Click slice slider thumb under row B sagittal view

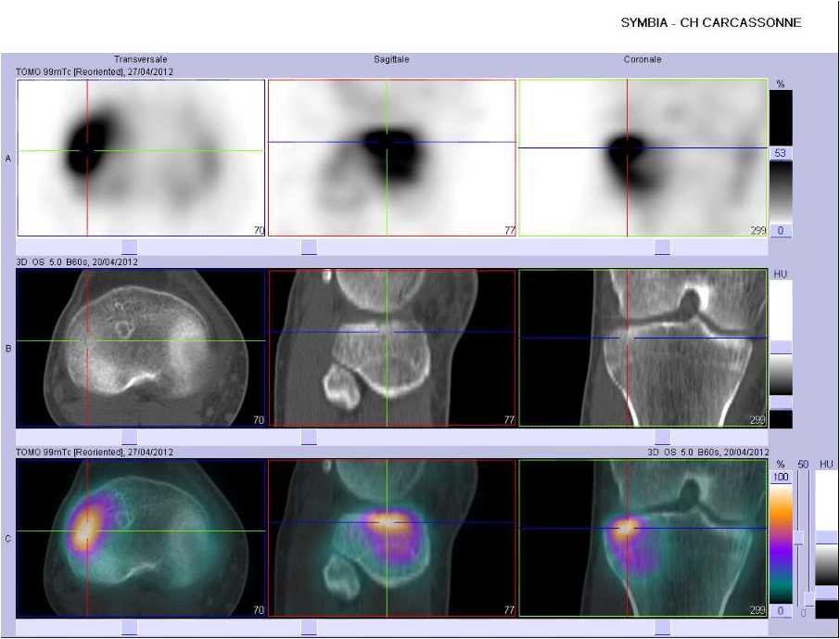click(309, 437)
